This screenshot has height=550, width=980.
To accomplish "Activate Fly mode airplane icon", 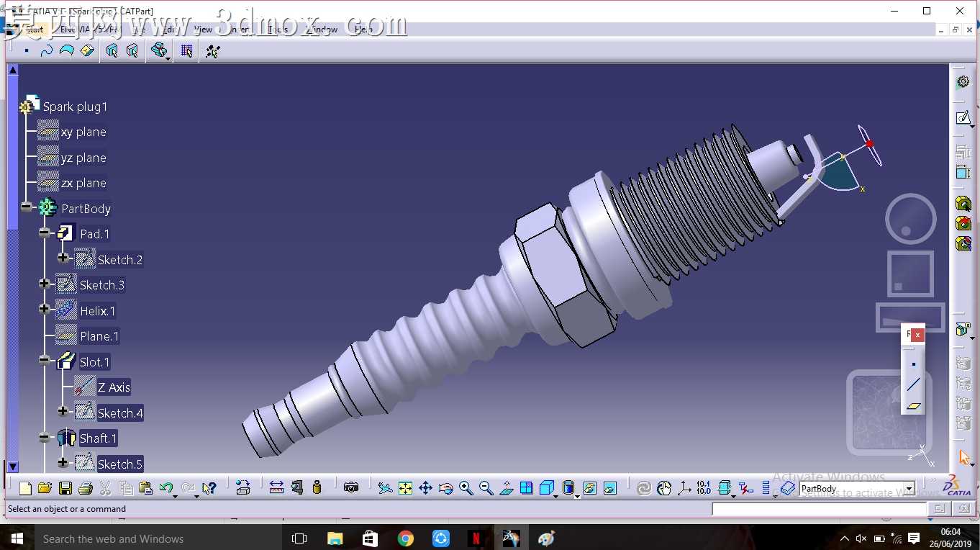I will pos(386,488).
